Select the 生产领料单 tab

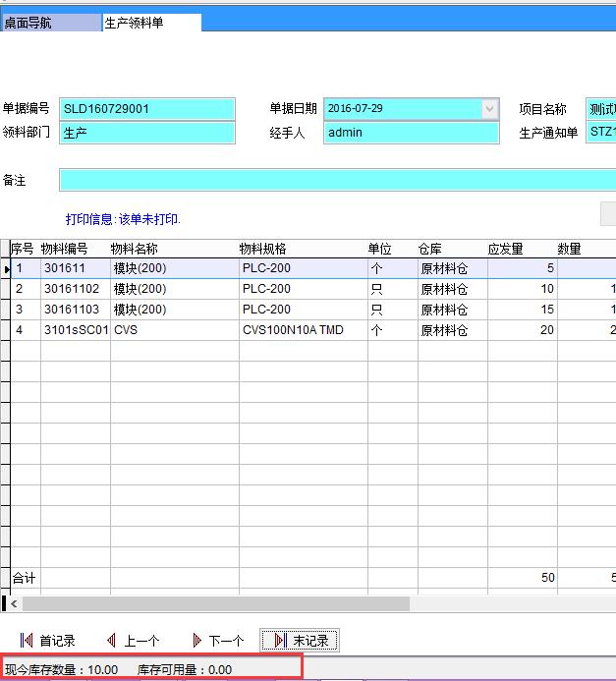tap(151, 23)
